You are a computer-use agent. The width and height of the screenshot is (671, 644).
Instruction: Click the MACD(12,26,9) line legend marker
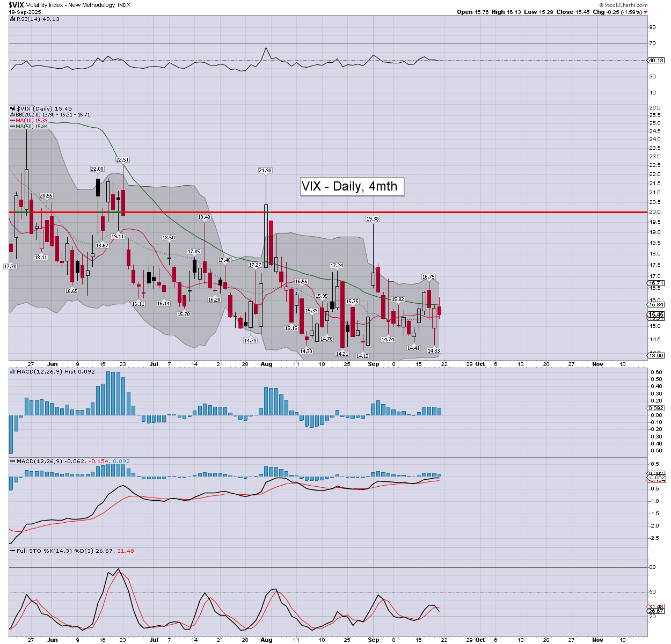pos(12,461)
